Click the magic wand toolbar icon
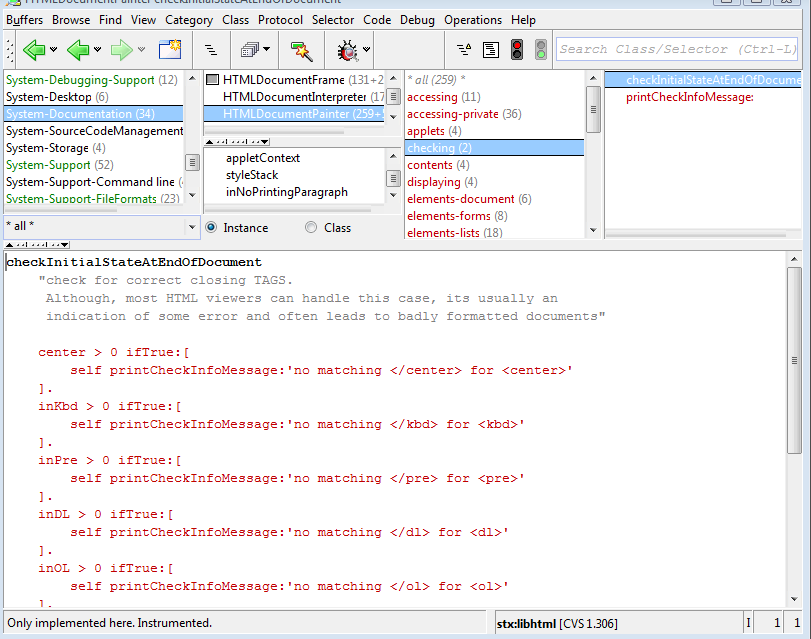The image size is (811, 639). point(302,50)
